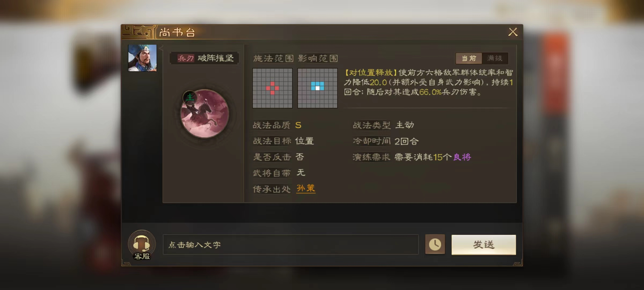The image size is (644, 290).
Task: Click the 影响范围 label
Action: pos(318,58)
